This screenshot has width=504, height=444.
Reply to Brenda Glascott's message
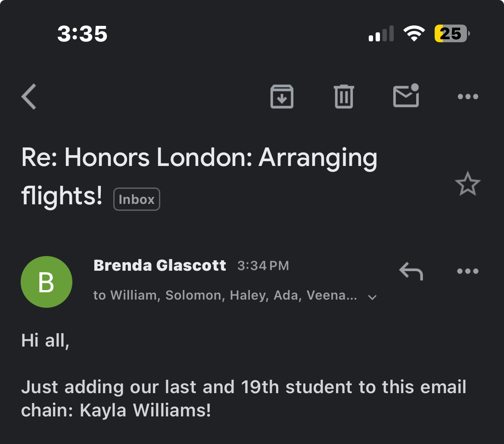(x=411, y=271)
